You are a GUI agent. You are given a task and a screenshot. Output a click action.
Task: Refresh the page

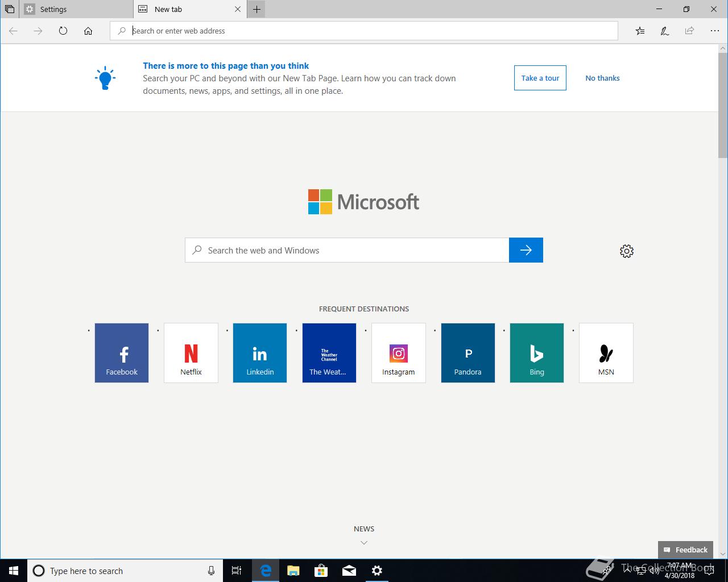pos(63,31)
